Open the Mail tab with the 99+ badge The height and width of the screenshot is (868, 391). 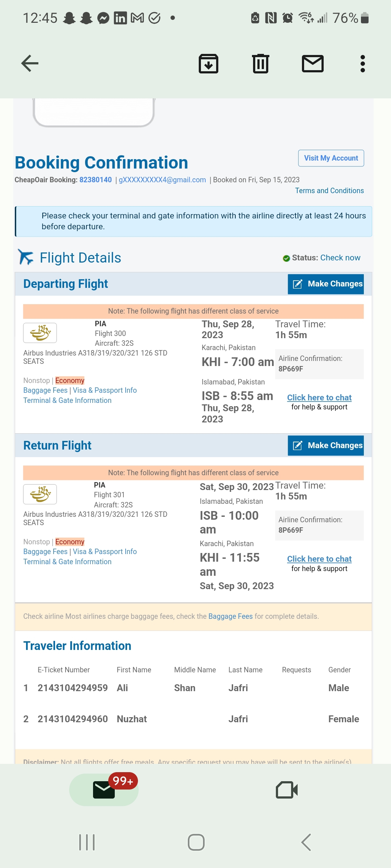(x=104, y=790)
